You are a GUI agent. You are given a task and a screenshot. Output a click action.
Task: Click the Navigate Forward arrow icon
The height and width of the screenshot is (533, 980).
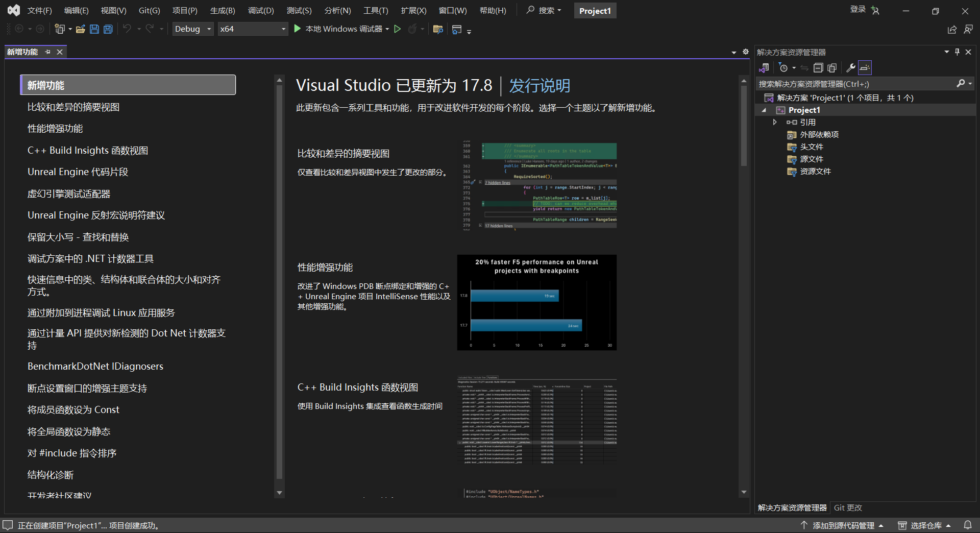point(40,29)
